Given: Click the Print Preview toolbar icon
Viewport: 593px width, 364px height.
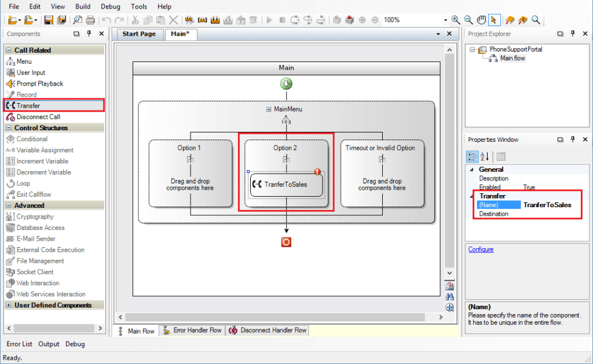Looking at the screenshot, I should coord(78,20).
